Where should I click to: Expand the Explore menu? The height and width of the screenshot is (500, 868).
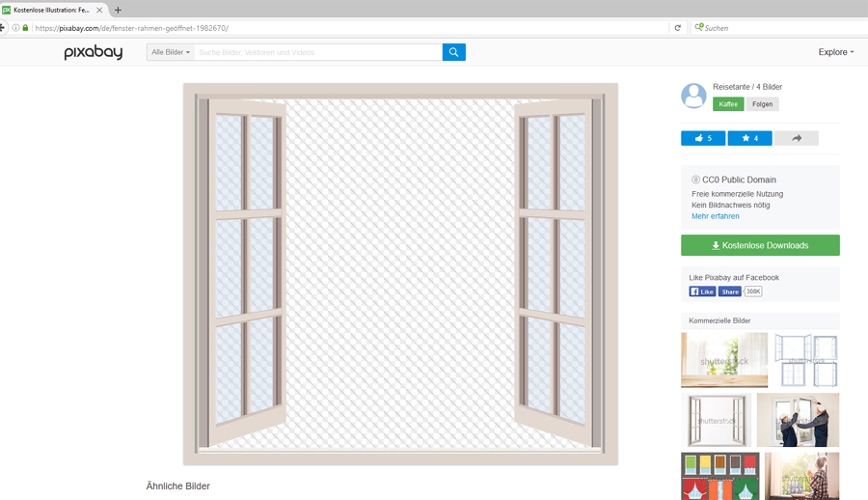(836, 52)
